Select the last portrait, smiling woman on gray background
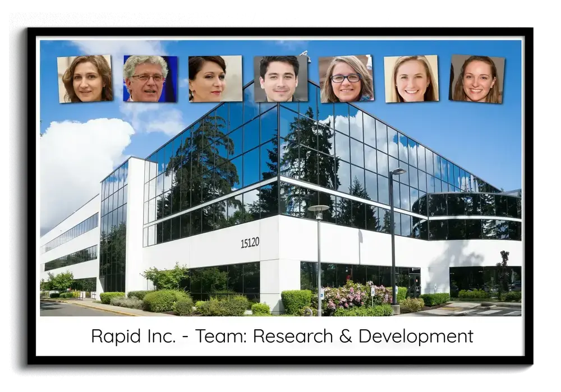Viewport: 561px width, 392px height. coord(476,79)
